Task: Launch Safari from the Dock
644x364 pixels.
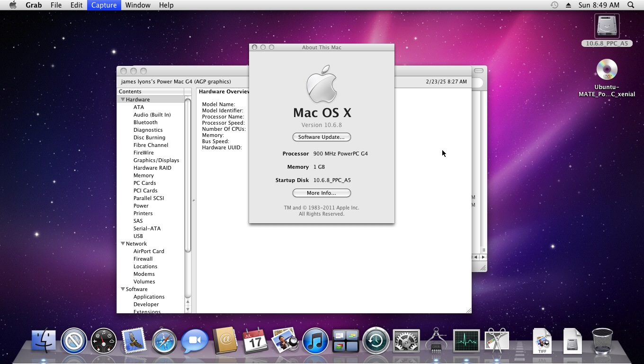Action: pos(164,341)
